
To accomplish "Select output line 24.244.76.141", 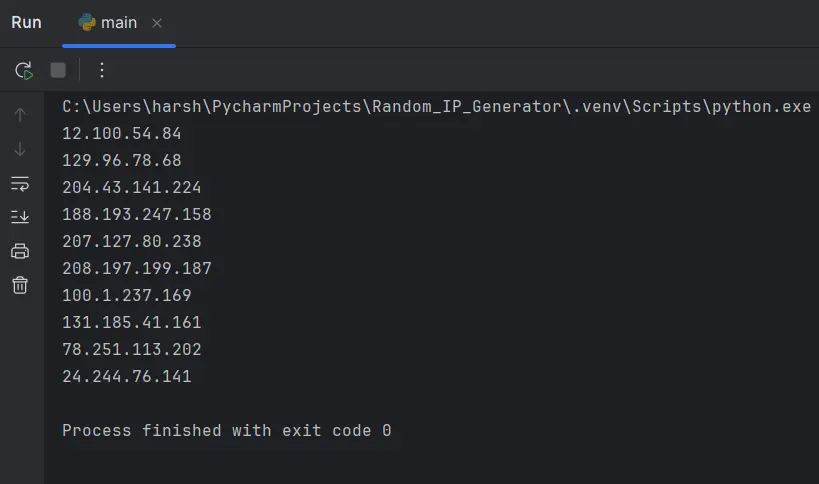I will (x=127, y=376).
